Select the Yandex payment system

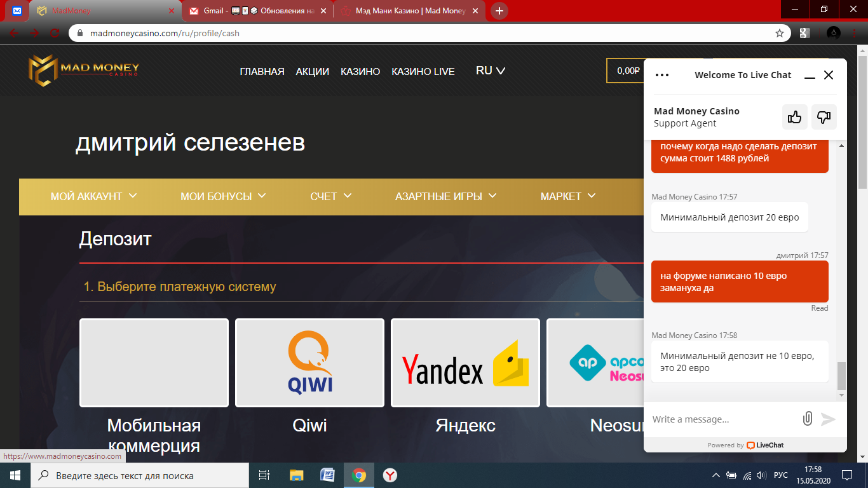tap(465, 362)
